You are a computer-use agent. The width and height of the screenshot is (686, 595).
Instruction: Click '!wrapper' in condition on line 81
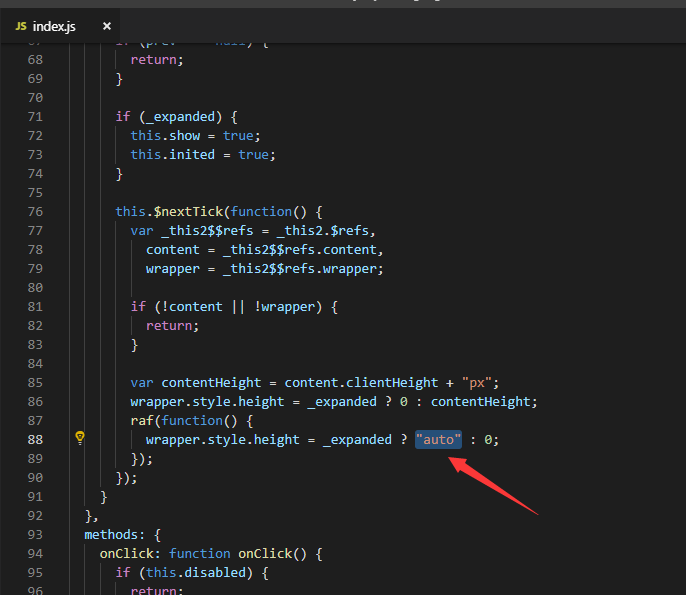coord(285,306)
